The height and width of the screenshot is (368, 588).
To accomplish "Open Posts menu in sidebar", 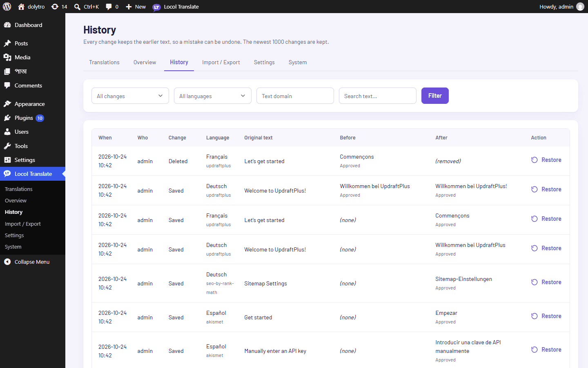I will click(x=33, y=43).
